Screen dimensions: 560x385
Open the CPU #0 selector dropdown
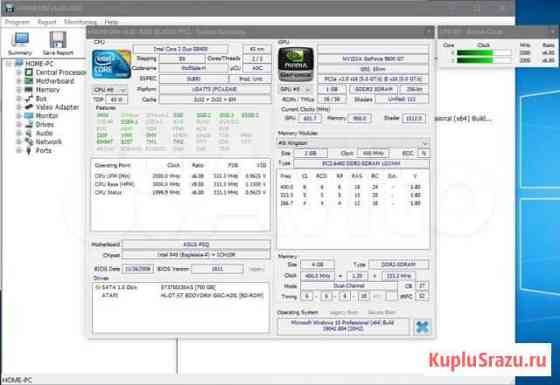click(x=110, y=89)
